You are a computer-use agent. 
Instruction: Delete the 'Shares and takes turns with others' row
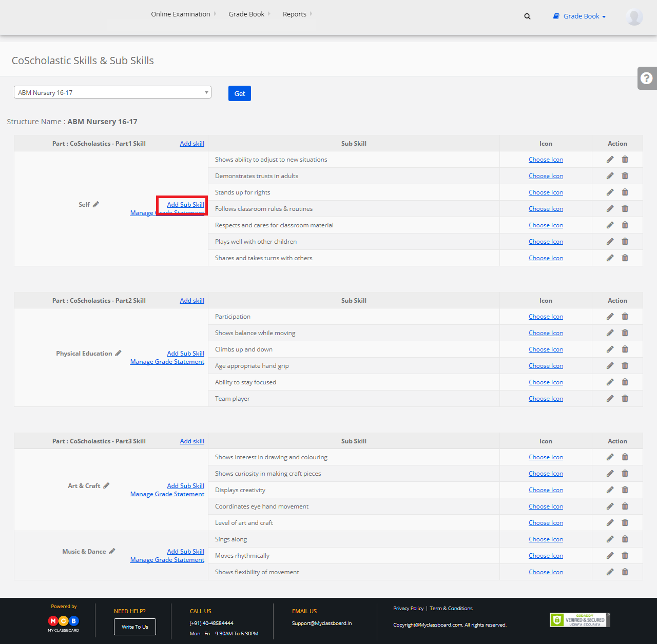[625, 258]
